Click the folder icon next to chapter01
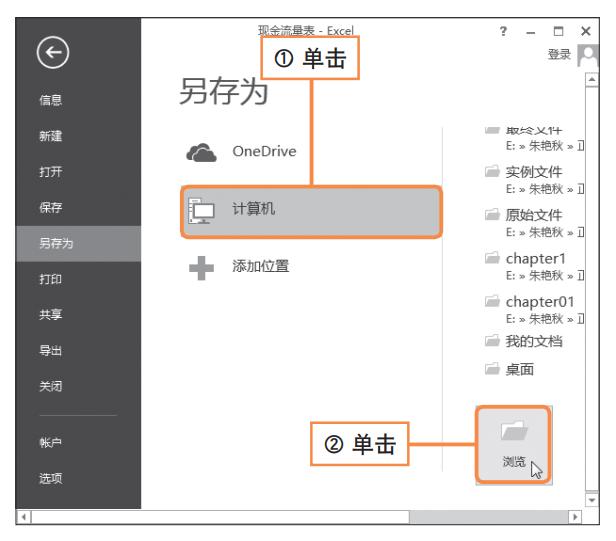 tap(492, 301)
